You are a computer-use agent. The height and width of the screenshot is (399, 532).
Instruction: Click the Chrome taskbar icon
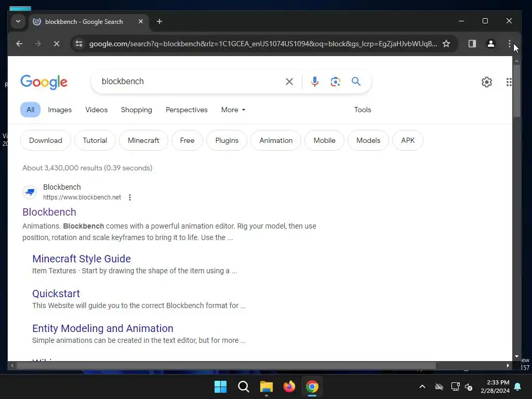click(312, 387)
